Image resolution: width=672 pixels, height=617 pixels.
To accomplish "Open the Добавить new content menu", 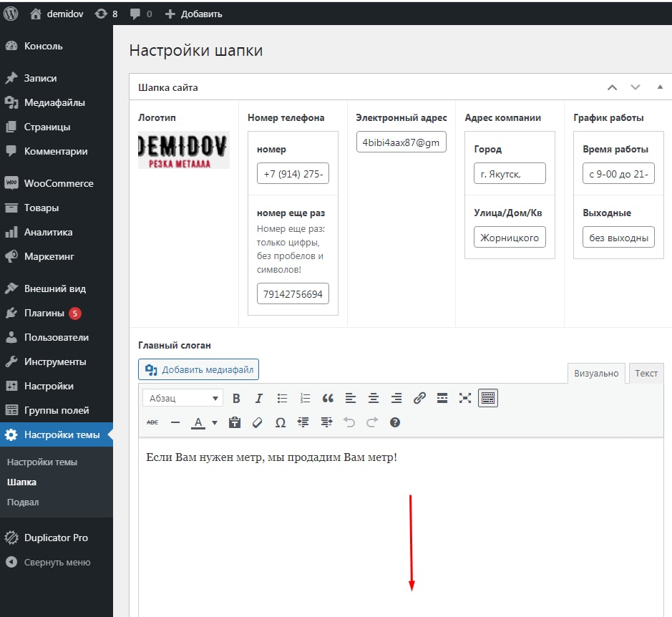I will point(193,14).
